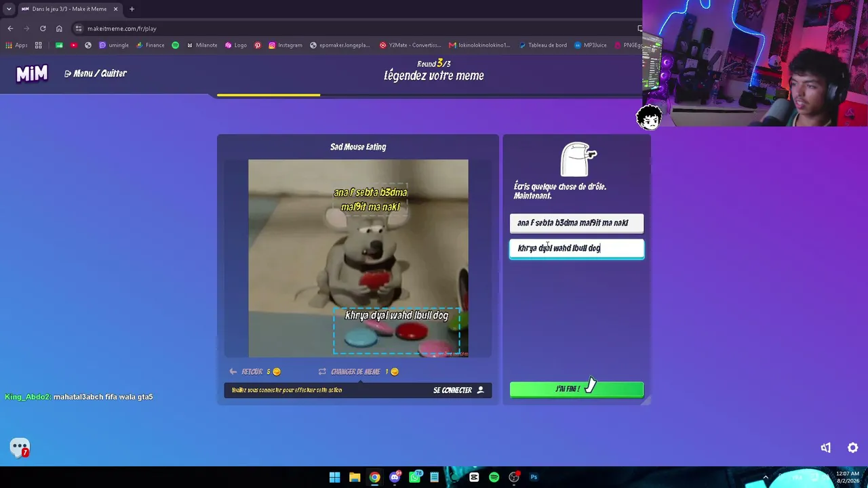Open OBS Studio from the taskbar
The image size is (868, 488).
[x=514, y=477]
